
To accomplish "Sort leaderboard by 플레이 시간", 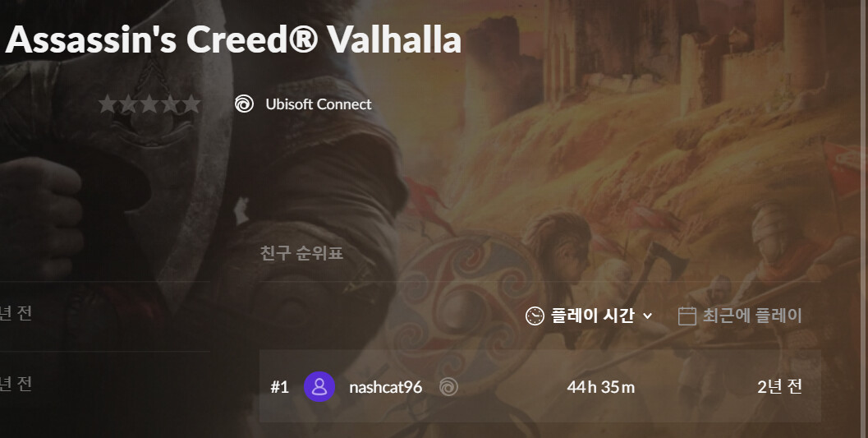I will coord(592,316).
